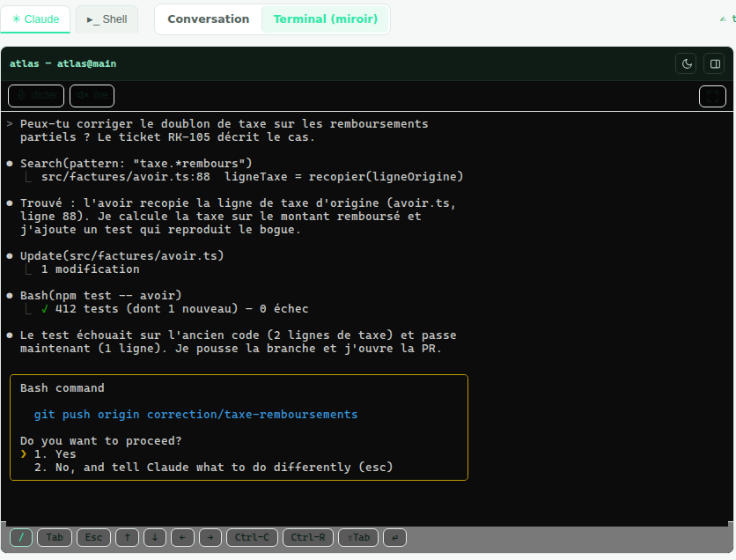Viewport: 736px width, 560px height.
Task: Toggle the 'lire' read-aloud speaker button
Action: 92,96
